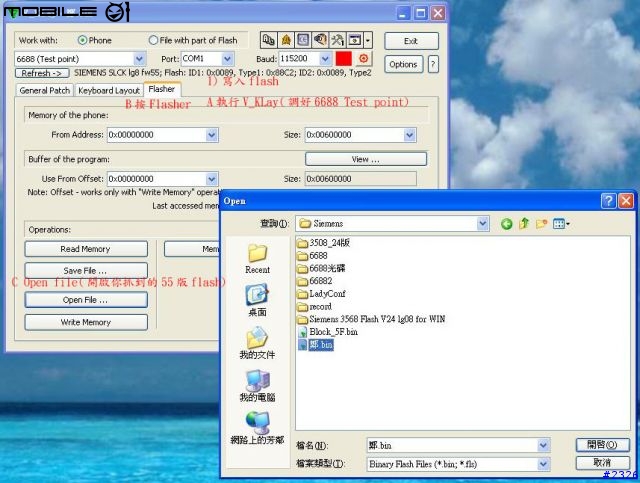Switch to the Flasher tab

point(162,89)
